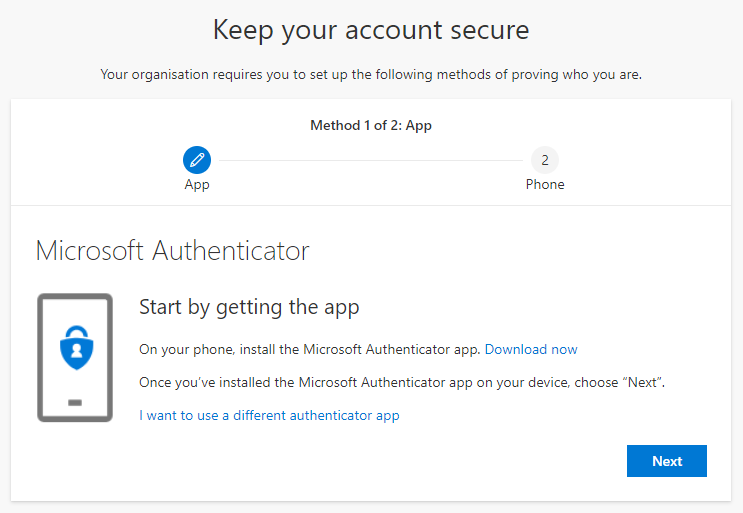Click the "Method 1 of 2: App" heading
This screenshot has width=743, height=513.
(371, 126)
